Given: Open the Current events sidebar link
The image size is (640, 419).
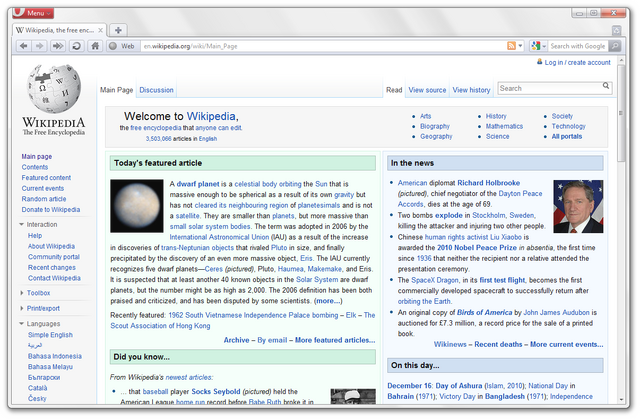Looking at the screenshot, I should point(43,188).
